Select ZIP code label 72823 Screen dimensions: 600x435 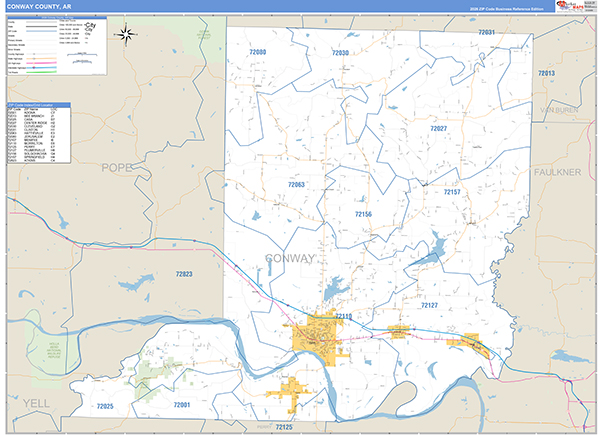(x=184, y=274)
